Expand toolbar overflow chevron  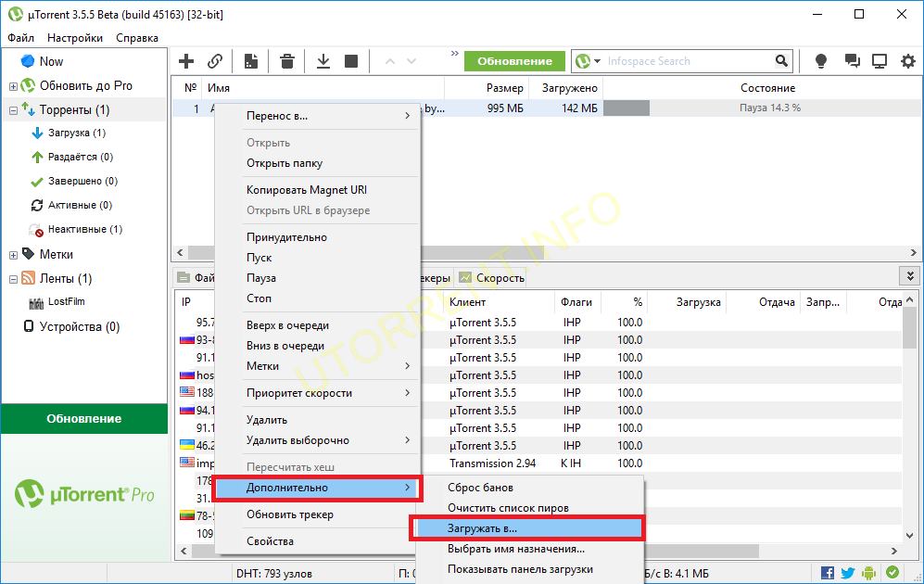(454, 53)
